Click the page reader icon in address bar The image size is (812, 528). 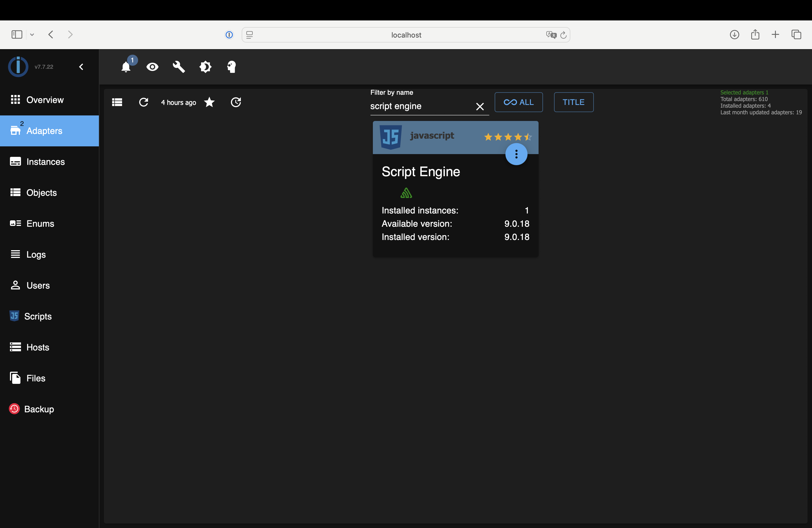[x=249, y=35]
